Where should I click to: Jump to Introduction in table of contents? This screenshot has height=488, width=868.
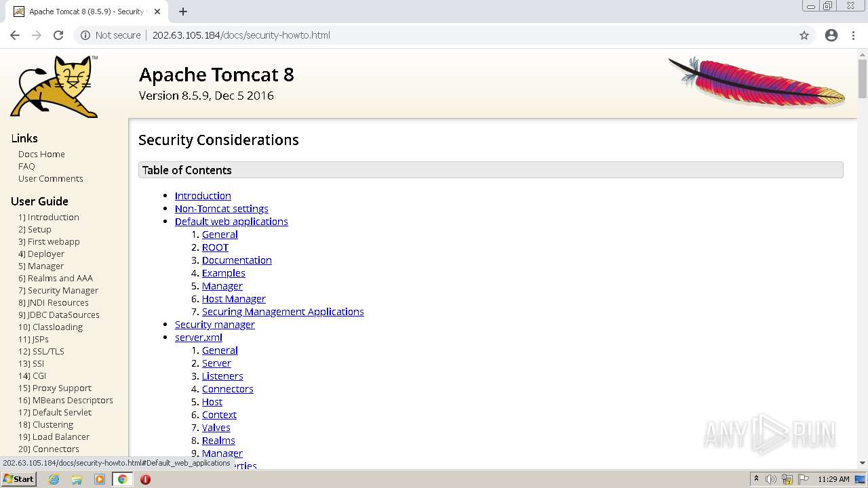[x=203, y=195]
